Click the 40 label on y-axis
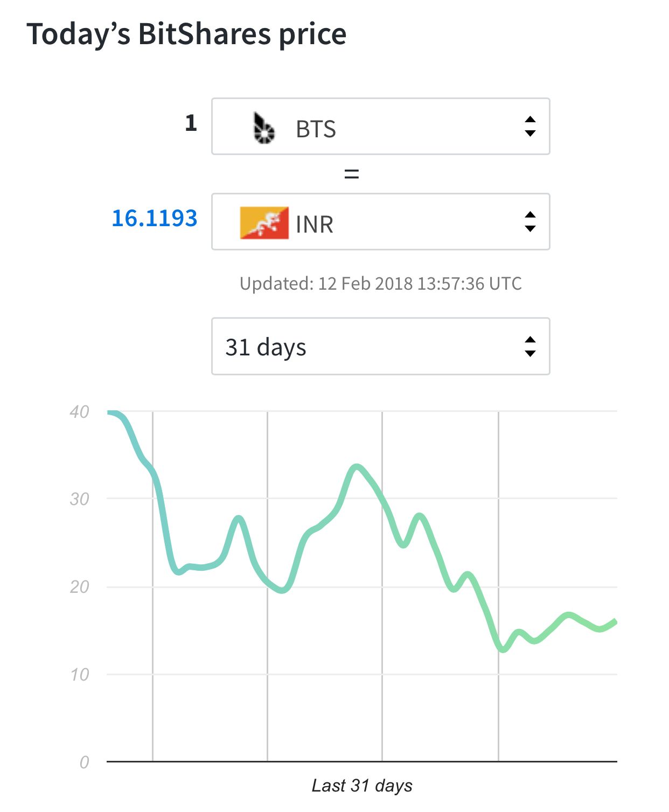 (79, 412)
